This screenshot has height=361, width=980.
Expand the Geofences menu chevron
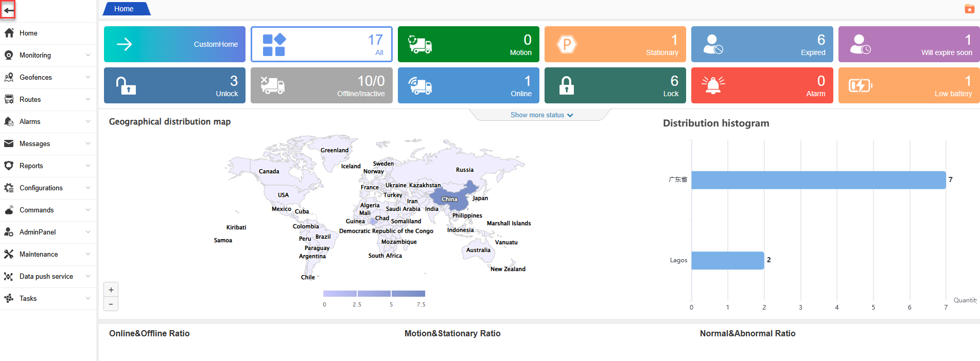pyautogui.click(x=88, y=77)
